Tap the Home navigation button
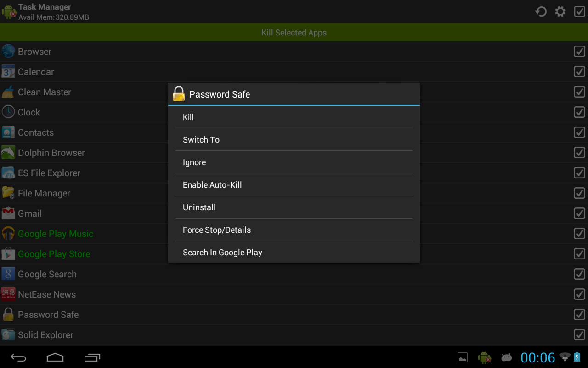This screenshot has width=588, height=368. point(55,357)
